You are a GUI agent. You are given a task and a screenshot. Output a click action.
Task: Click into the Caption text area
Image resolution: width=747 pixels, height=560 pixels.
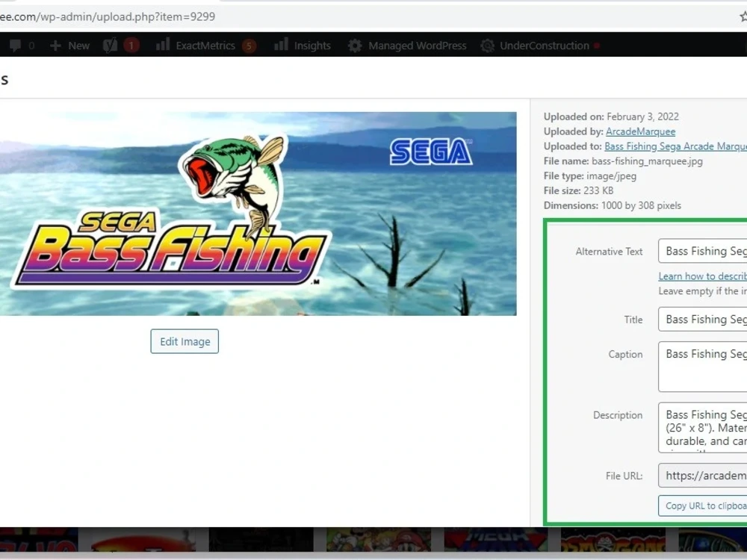(x=703, y=367)
